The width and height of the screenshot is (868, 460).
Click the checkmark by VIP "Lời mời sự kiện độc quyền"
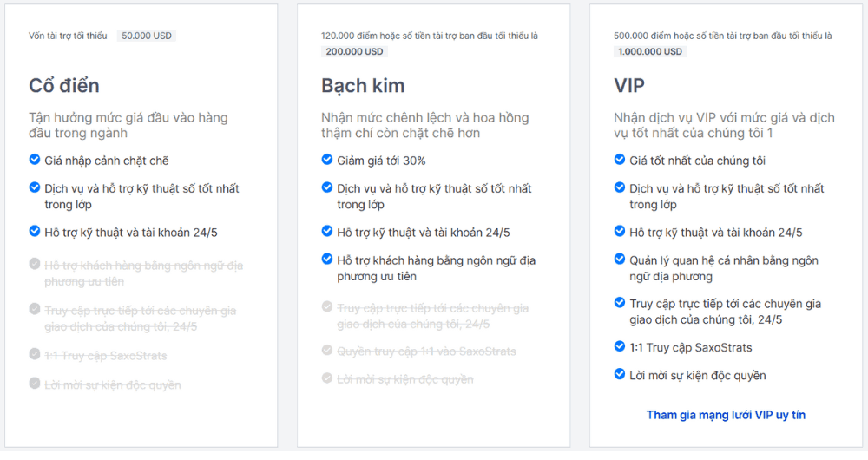pyautogui.click(x=620, y=375)
